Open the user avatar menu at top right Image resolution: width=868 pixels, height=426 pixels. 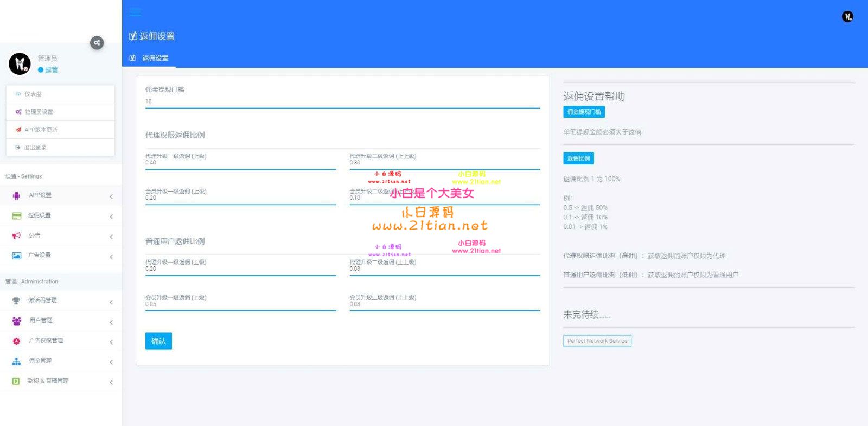(x=847, y=17)
